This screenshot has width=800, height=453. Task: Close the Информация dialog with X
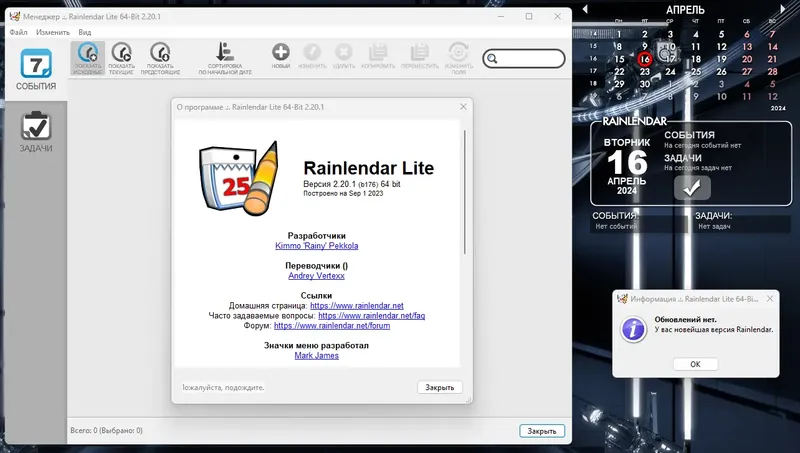[x=770, y=298]
